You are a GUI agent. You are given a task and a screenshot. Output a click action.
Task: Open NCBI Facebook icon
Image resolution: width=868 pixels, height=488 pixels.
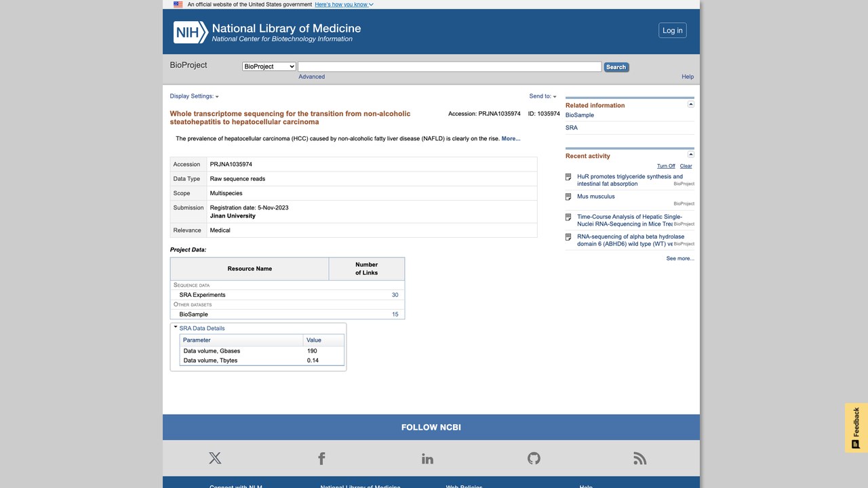[321, 458]
